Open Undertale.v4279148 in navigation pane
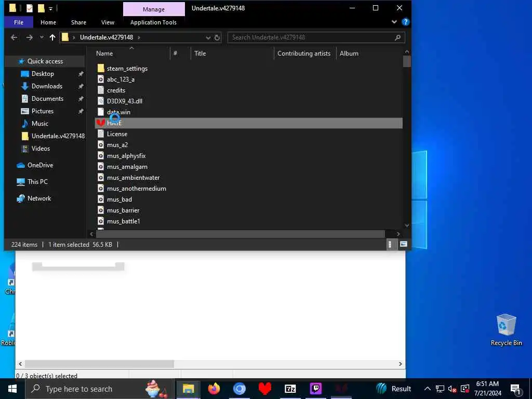 (x=58, y=136)
